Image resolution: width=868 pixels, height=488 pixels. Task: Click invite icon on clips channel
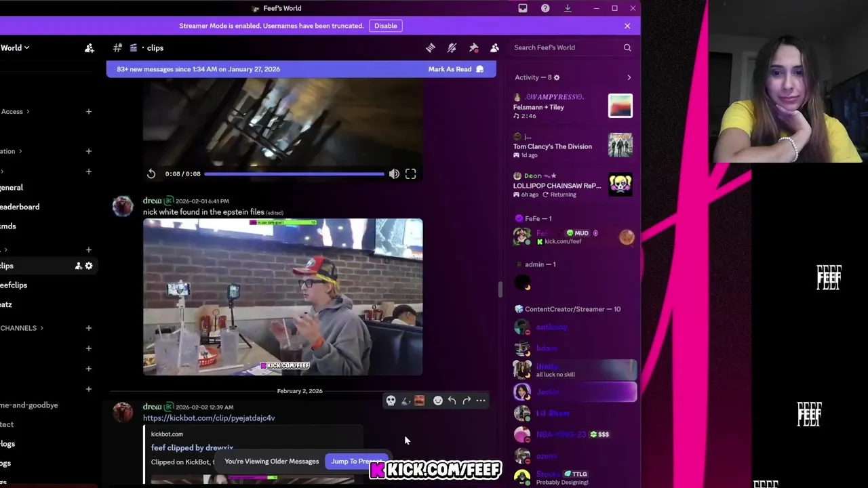pos(79,266)
